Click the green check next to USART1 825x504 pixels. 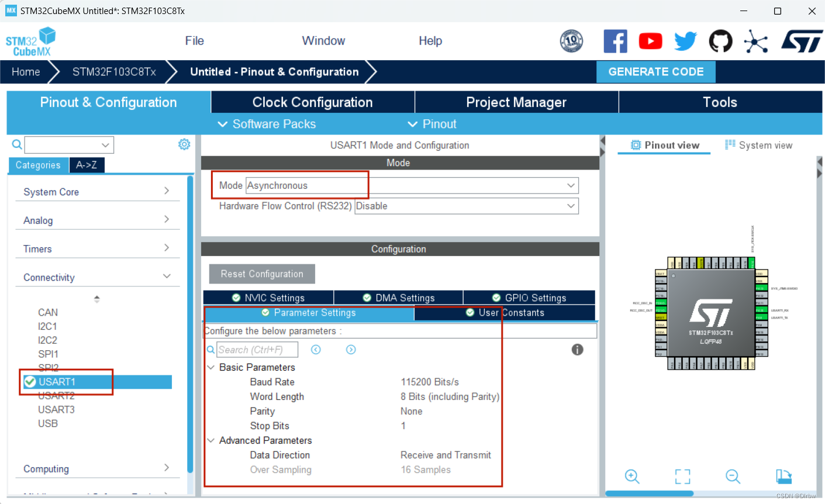(x=30, y=382)
